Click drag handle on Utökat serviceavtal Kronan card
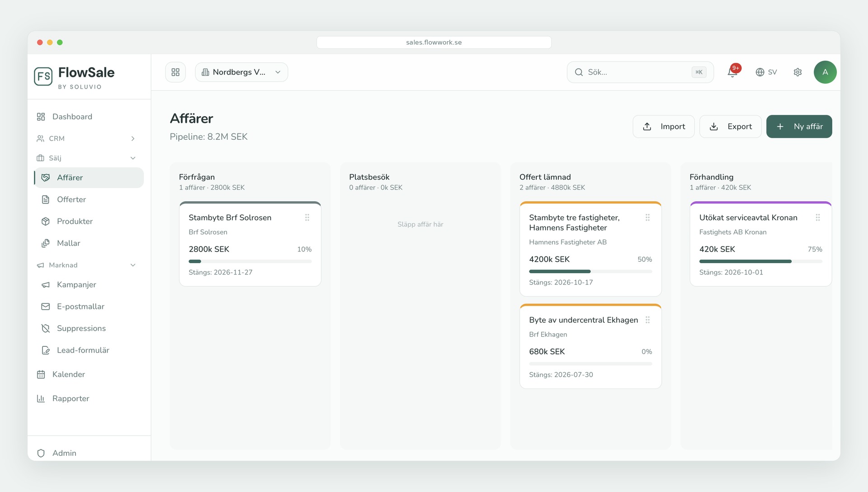 [x=818, y=218]
